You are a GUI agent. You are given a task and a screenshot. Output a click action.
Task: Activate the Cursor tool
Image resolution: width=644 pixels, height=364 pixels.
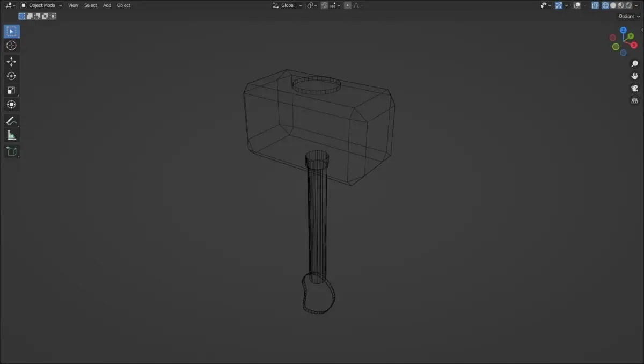[11, 46]
